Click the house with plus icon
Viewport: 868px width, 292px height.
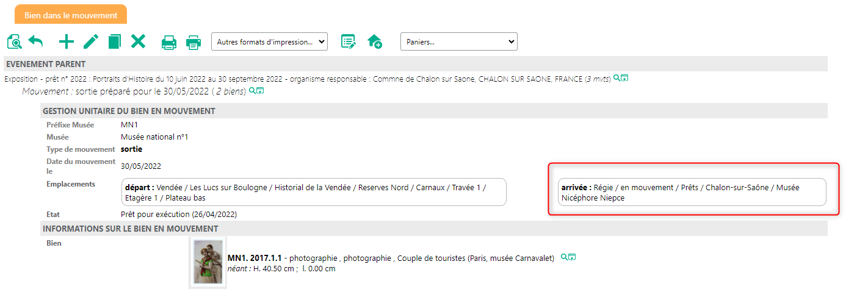pyautogui.click(x=374, y=41)
